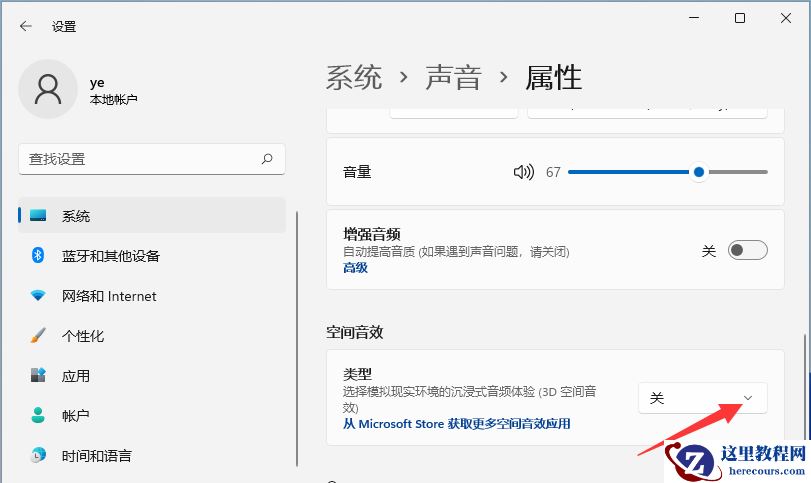Click the volume value 67
Screen dimensions: 811x483
(x=553, y=172)
